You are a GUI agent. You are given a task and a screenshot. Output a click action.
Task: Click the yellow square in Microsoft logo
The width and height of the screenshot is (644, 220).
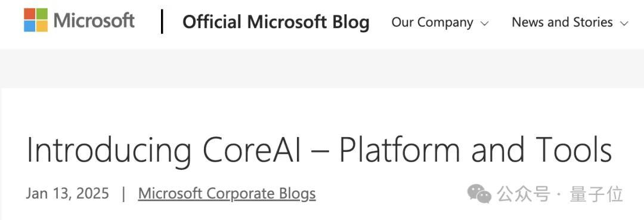coord(42,26)
